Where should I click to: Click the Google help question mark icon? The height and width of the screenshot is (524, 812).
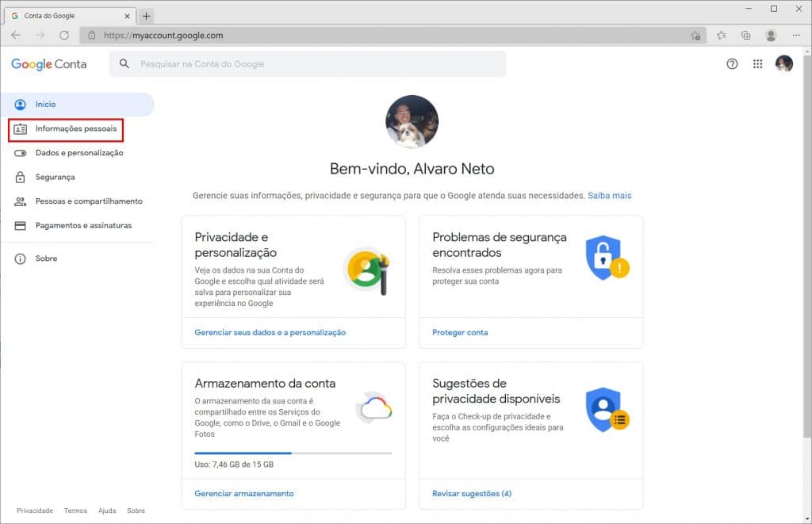(x=732, y=64)
